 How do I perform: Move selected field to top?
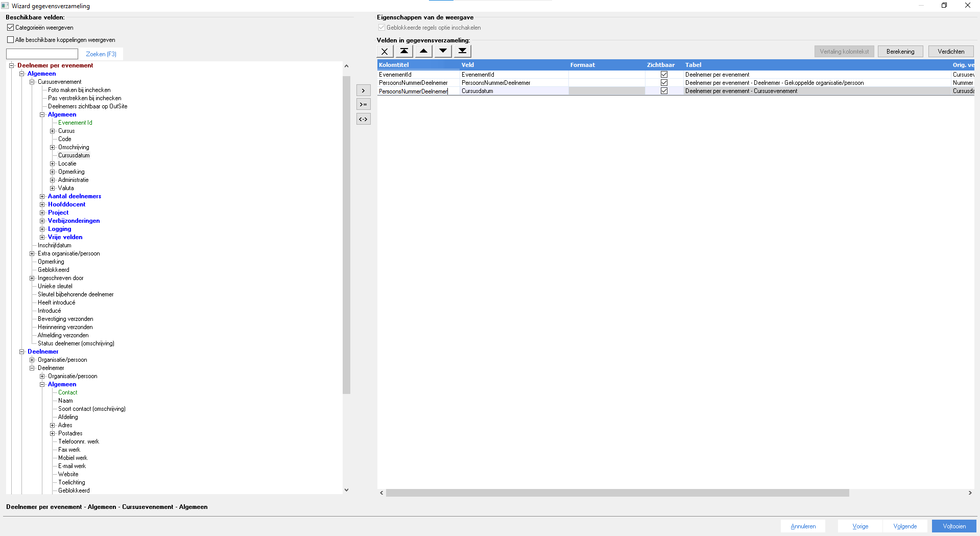point(404,51)
